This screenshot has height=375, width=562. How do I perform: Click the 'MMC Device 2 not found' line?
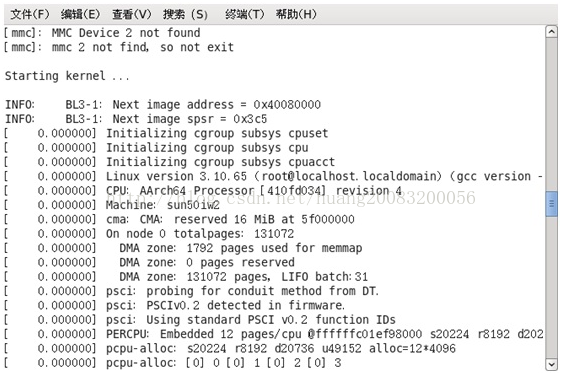pos(102,33)
